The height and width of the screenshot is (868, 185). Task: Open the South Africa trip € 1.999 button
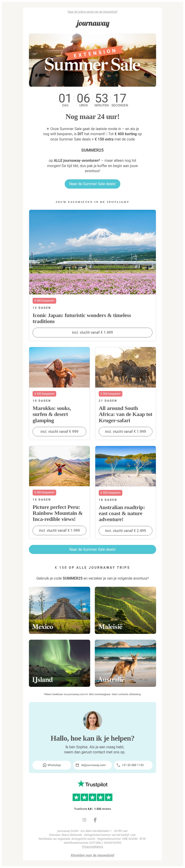(125, 431)
